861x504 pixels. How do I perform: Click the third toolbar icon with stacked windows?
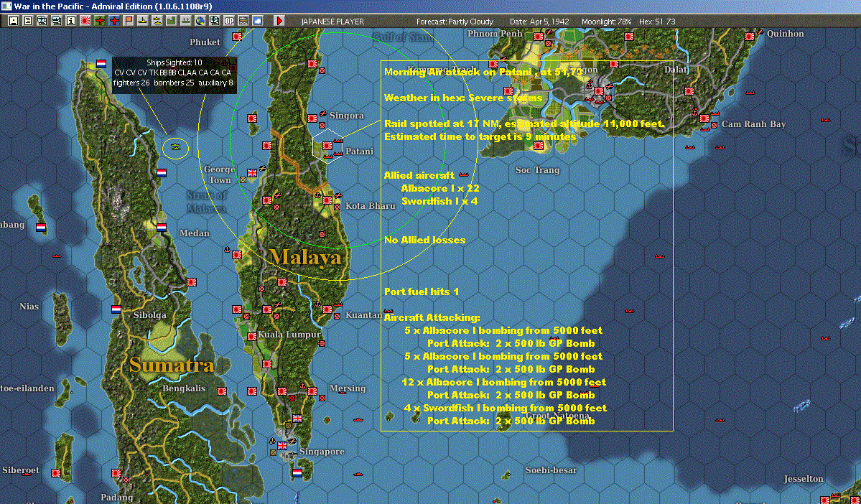tap(42, 21)
